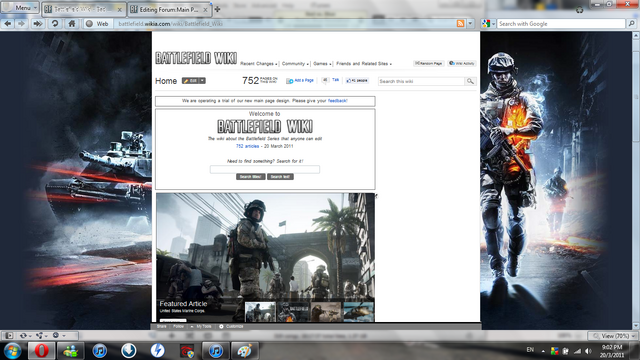
Task: Open a new tab with plus icon
Action: (218, 9)
